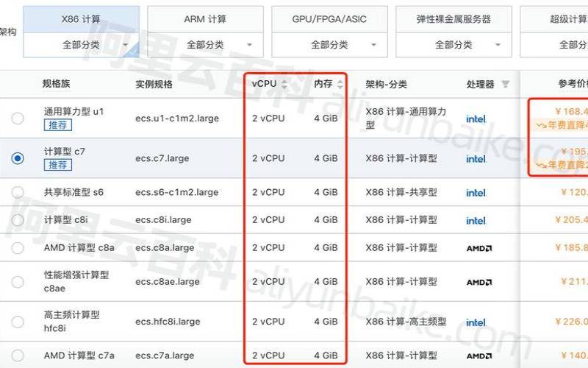Open the 弹性裸金属服务器 tab
The image size is (588, 368).
click(453, 19)
